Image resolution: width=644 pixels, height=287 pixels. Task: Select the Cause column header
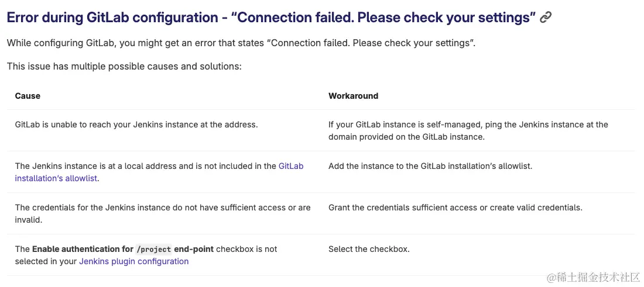(x=28, y=96)
